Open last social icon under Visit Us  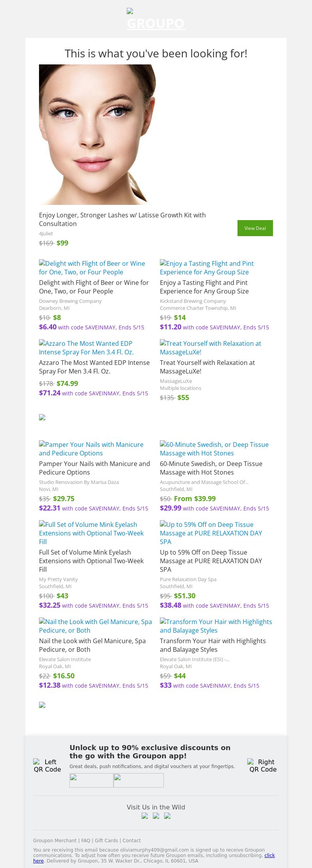(167, 816)
